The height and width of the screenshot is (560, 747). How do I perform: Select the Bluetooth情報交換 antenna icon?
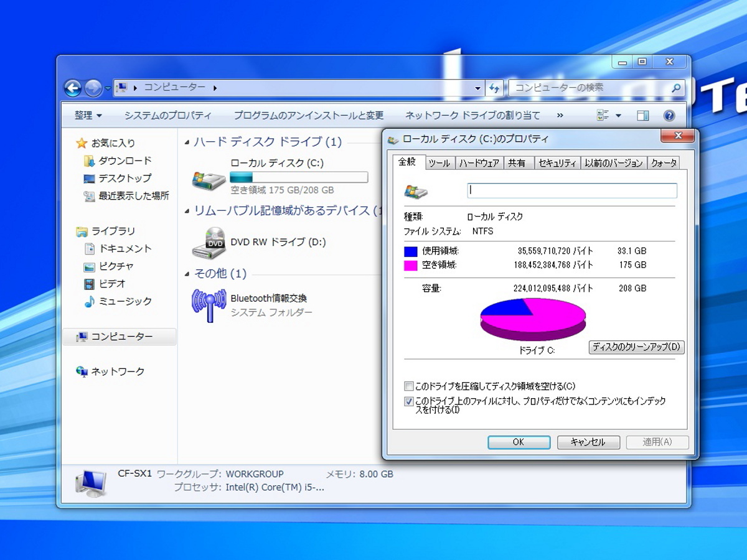[x=209, y=305]
